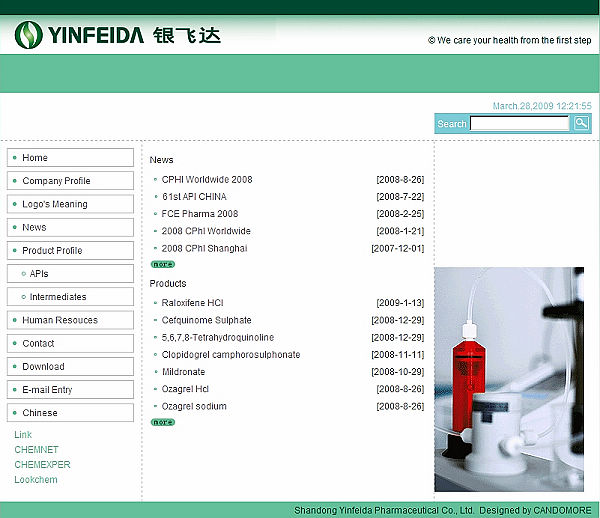Open the Logo's Meaning menu entry

pyautogui.click(x=70, y=204)
